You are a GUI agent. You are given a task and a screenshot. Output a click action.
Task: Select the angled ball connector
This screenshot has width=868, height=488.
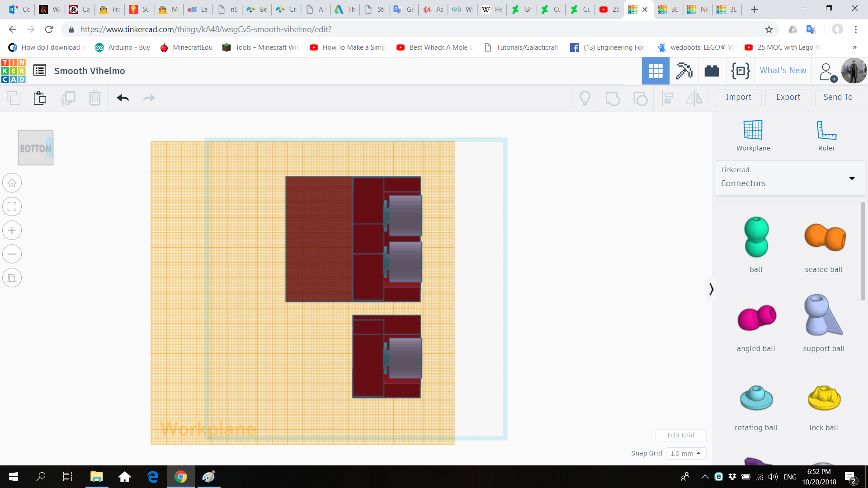pos(755,318)
